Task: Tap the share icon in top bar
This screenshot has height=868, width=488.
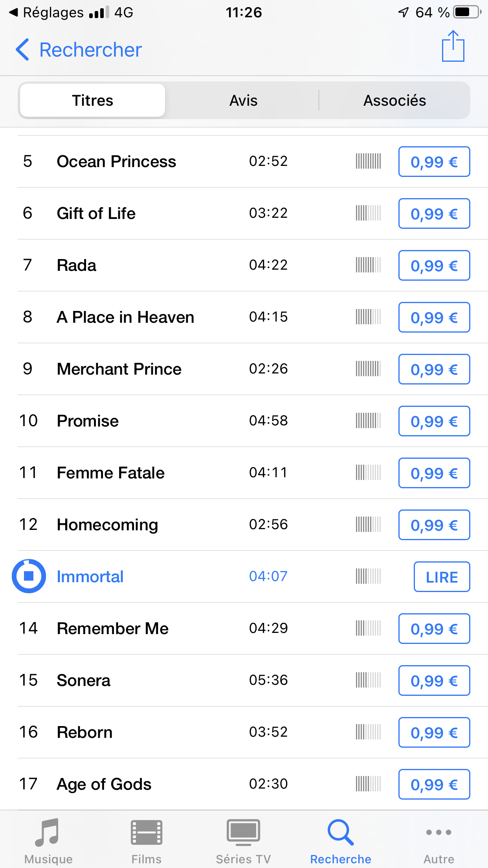Action: click(x=453, y=47)
